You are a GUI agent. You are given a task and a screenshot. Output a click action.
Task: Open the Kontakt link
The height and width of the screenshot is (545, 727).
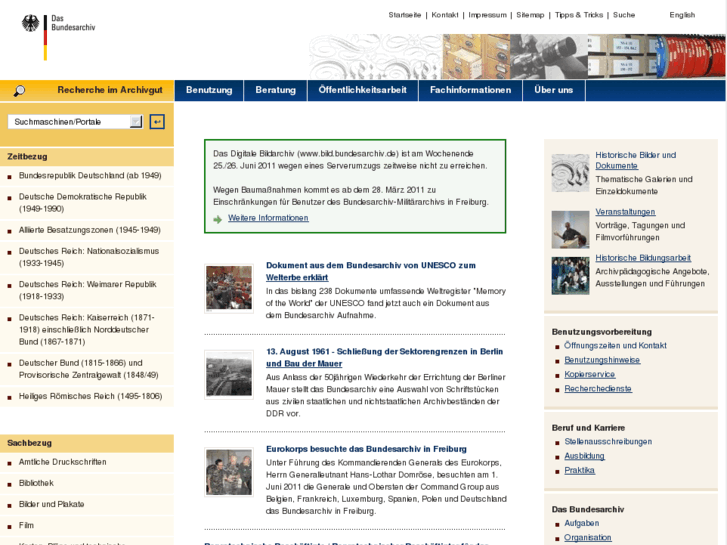pos(445,15)
